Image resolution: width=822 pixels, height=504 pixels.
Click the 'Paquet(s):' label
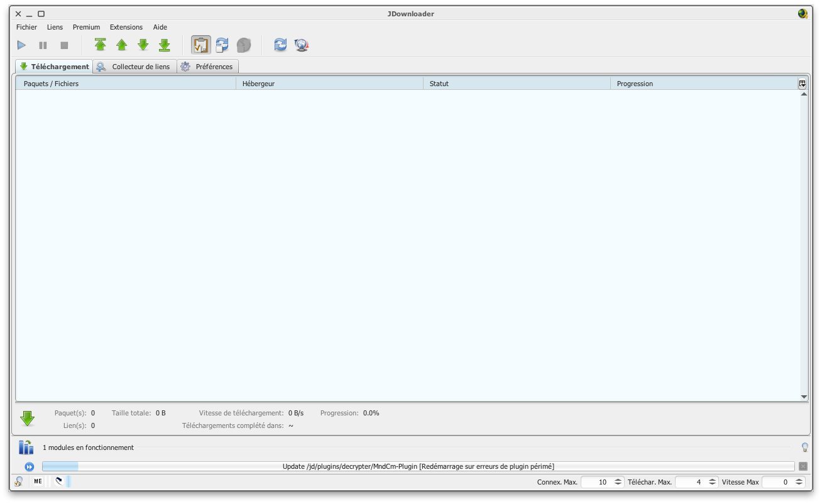(70, 413)
